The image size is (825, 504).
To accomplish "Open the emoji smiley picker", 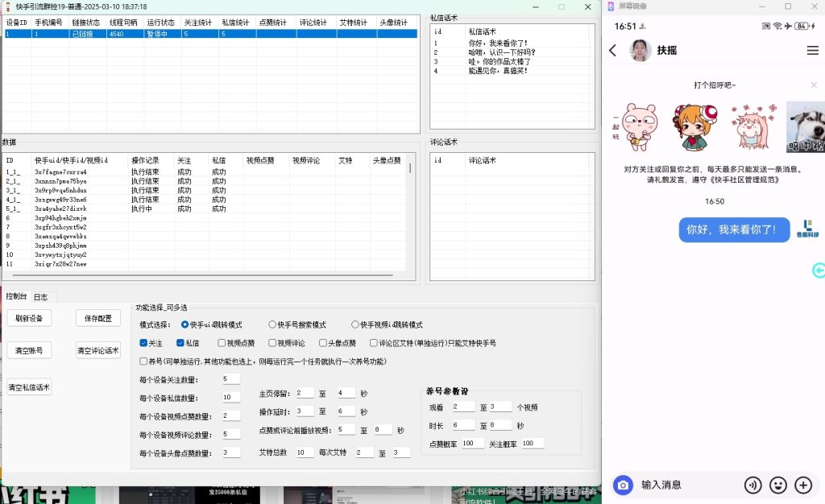I will pyautogui.click(x=778, y=485).
